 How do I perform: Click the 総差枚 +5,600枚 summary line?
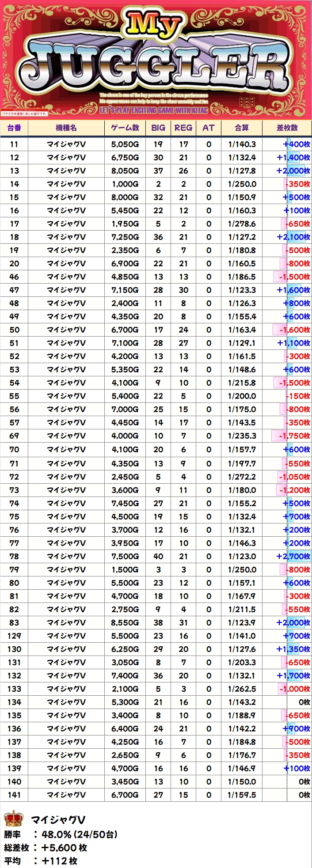pyautogui.click(x=46, y=848)
